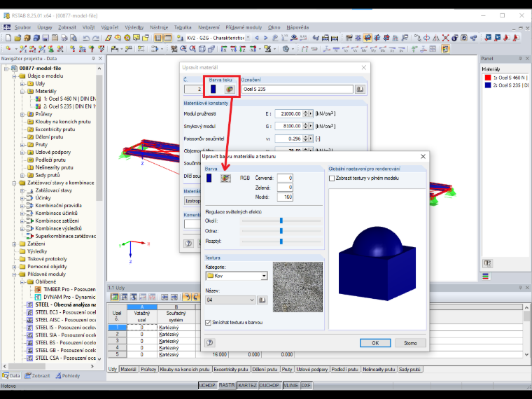
Task: Click the help icon in Upravit materiál dialog
Action: (188, 243)
